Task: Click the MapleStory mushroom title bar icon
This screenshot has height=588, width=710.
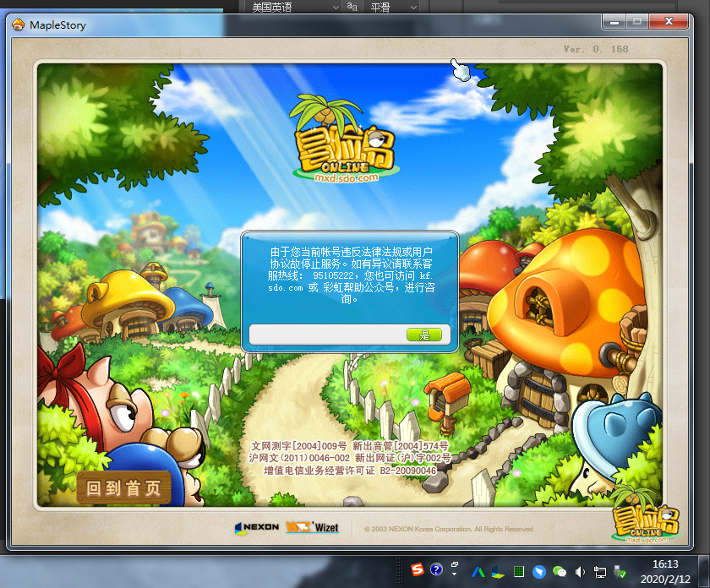Action: (x=18, y=24)
